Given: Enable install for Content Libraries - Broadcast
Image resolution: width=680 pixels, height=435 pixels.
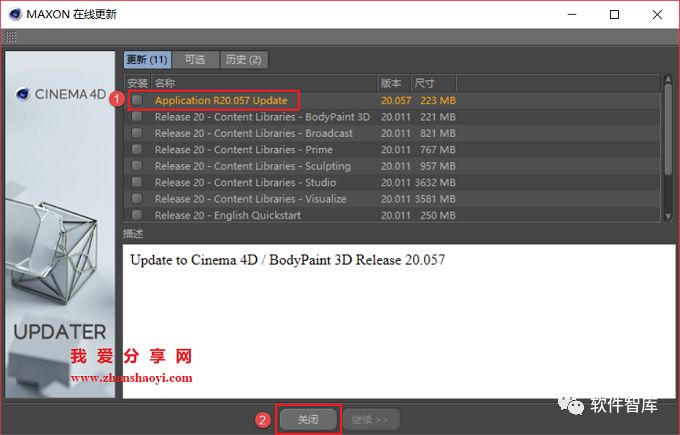Looking at the screenshot, I should [x=137, y=133].
